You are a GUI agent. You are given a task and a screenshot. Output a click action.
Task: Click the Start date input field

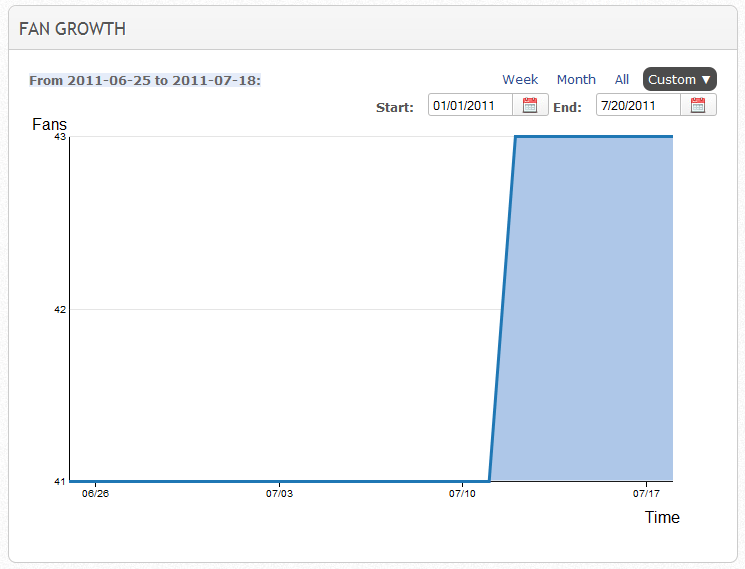[471, 105]
